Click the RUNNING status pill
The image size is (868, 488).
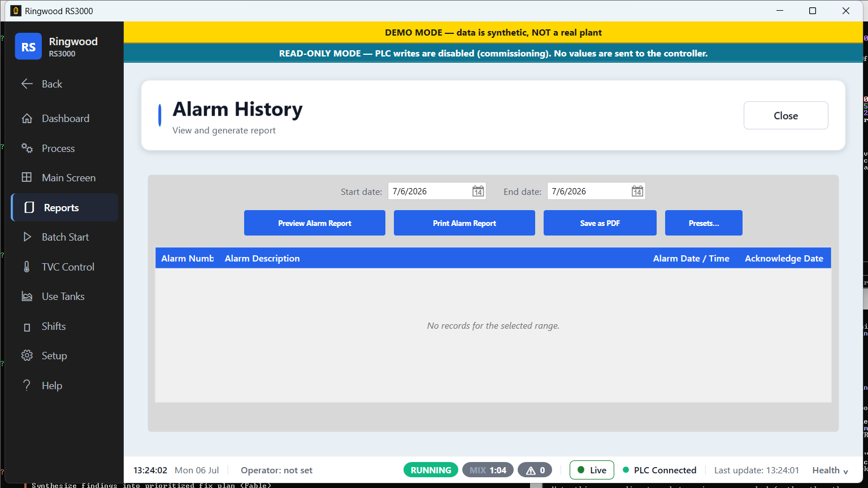(431, 470)
